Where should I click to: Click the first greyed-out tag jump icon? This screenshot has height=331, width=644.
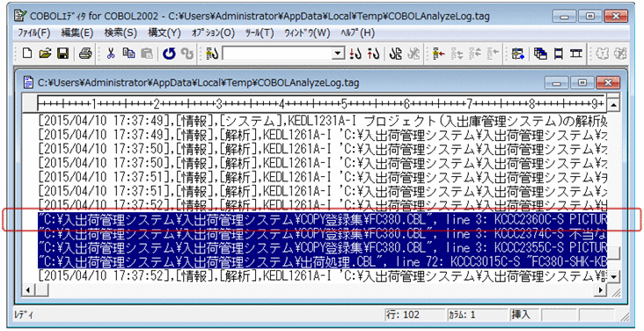(457, 54)
